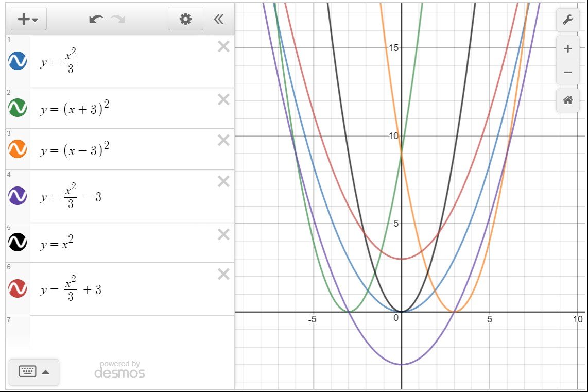Collapse the expression list panel
This screenshot has width=588, height=392.
tap(219, 19)
